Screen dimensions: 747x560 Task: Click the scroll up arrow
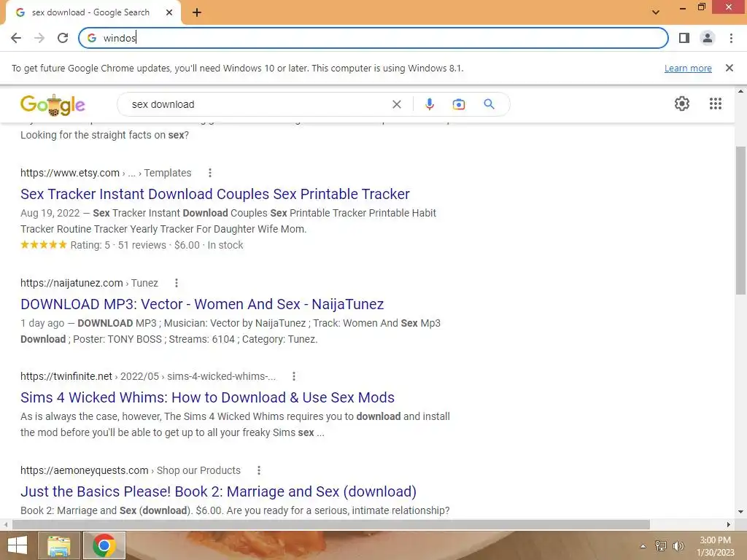pyautogui.click(x=740, y=91)
